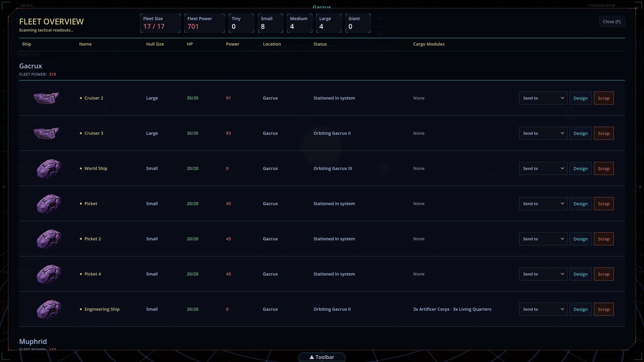The width and height of the screenshot is (644, 362).
Task: Click the Status column header
Action: (320, 44)
